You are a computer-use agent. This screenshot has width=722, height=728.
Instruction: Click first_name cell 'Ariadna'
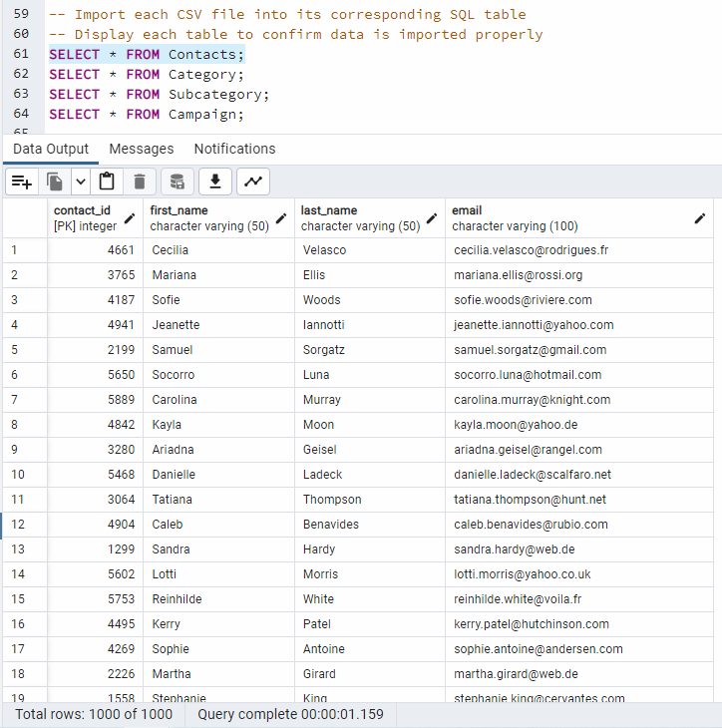click(x=218, y=450)
